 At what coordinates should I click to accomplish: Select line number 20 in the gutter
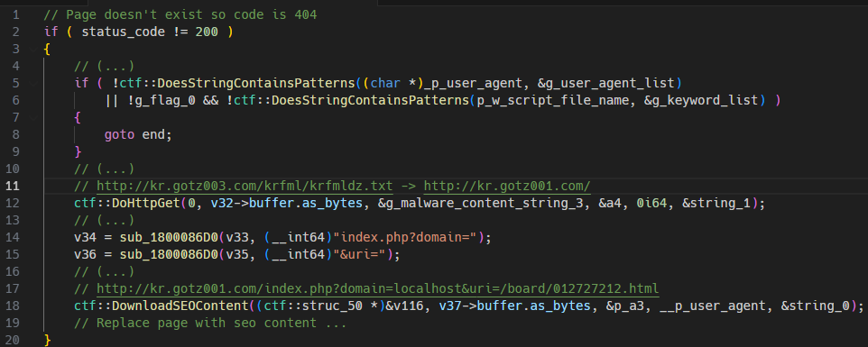click(x=12, y=341)
